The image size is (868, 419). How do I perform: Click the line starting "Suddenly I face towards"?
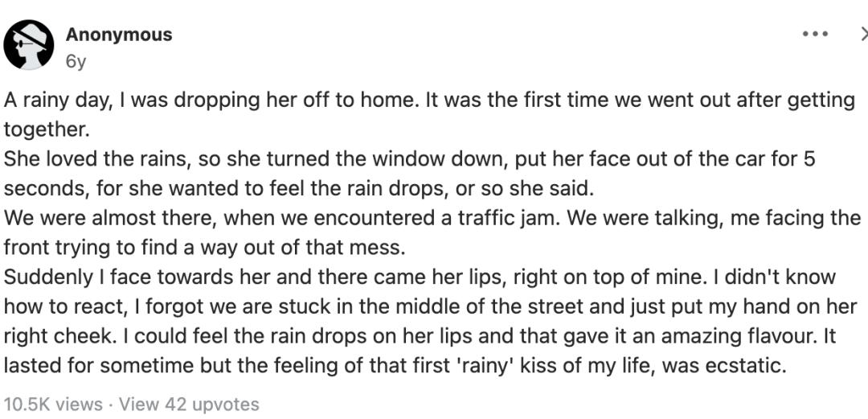coord(420,277)
